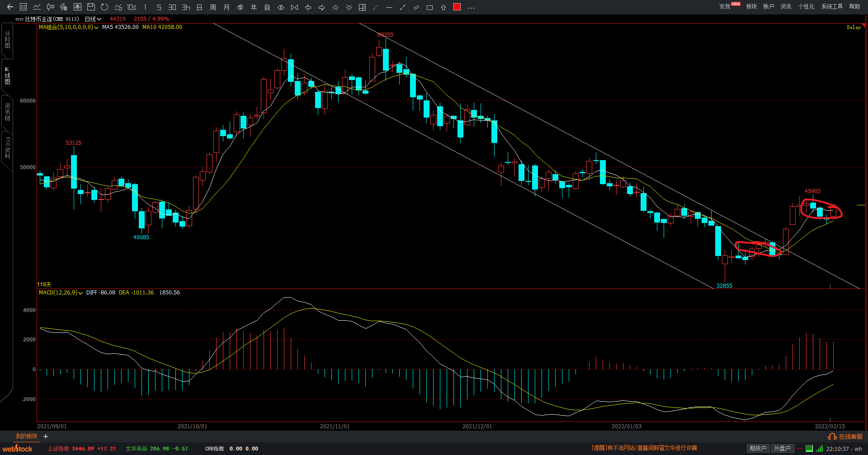Click the refresh icon in toolbar

tap(104, 7)
